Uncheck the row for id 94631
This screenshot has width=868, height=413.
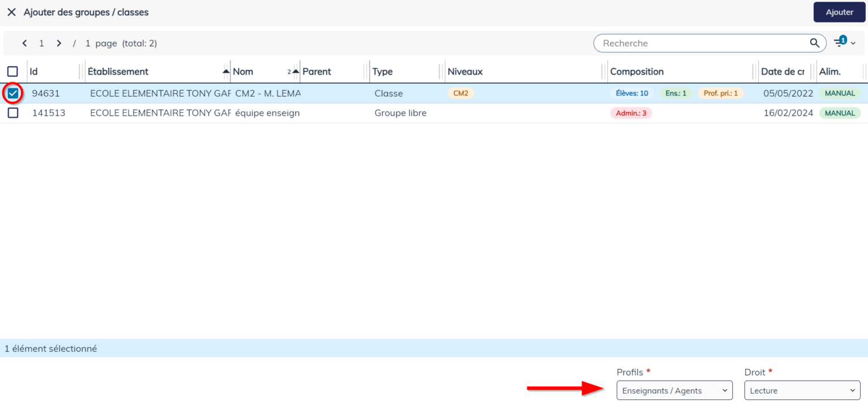pyautogui.click(x=12, y=93)
